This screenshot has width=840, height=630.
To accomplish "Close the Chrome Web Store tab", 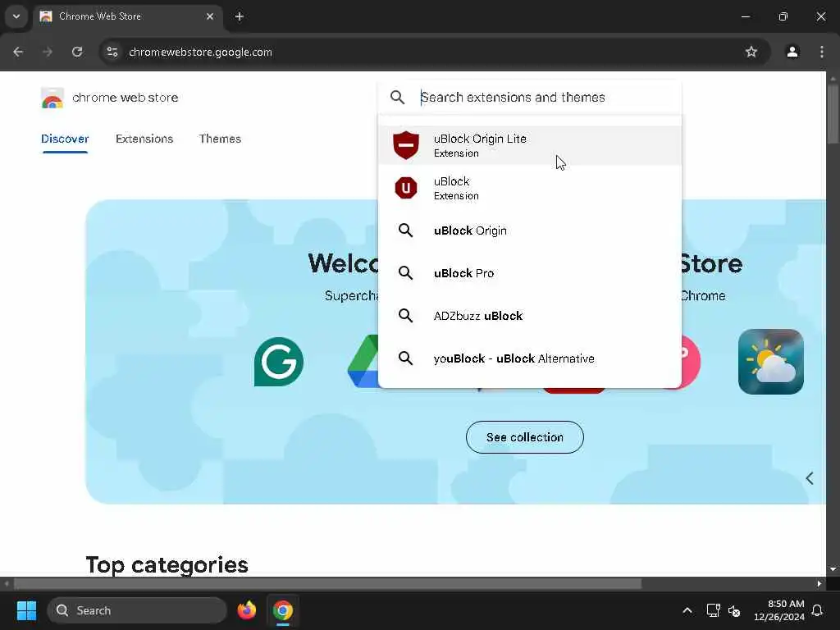I will pyautogui.click(x=210, y=16).
